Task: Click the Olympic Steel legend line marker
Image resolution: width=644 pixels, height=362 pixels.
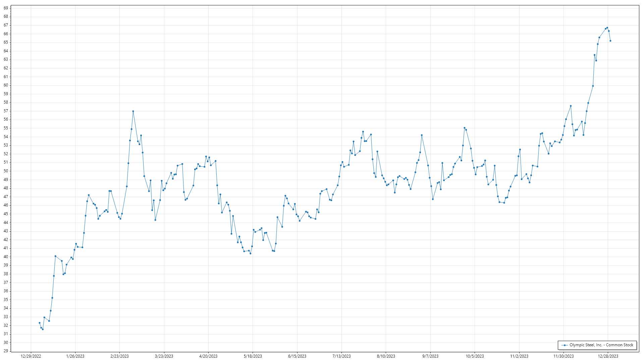Action: pos(565,345)
